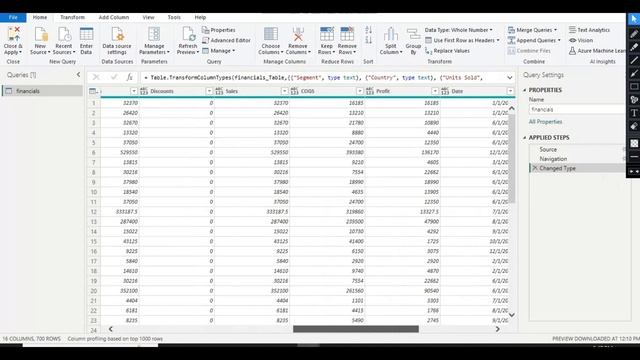
Task: Delete the Changed Type step
Action: [x=535, y=168]
